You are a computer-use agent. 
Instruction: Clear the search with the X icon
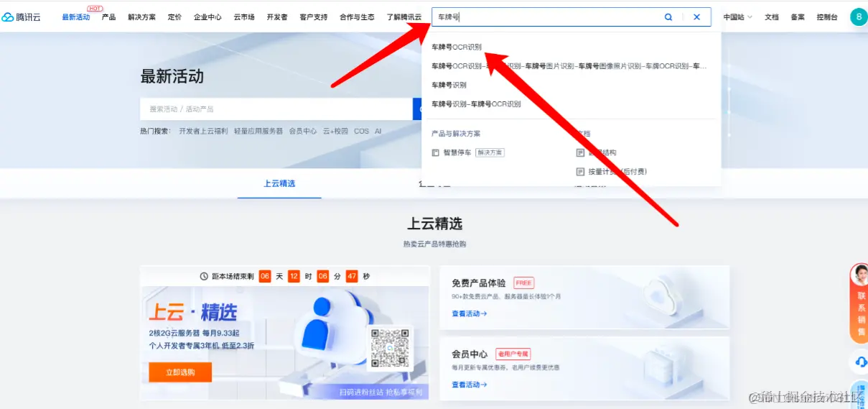696,17
